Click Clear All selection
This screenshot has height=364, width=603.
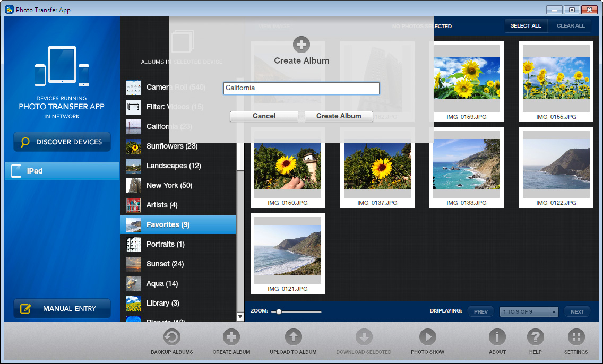[570, 26]
